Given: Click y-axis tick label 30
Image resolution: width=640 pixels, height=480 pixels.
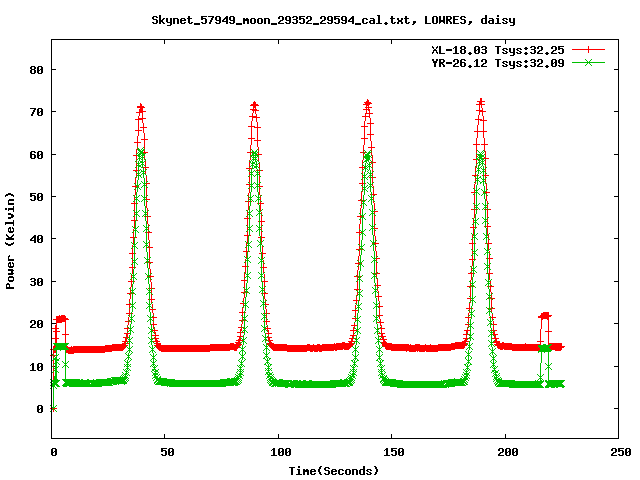Looking at the screenshot, I should click(36, 282).
